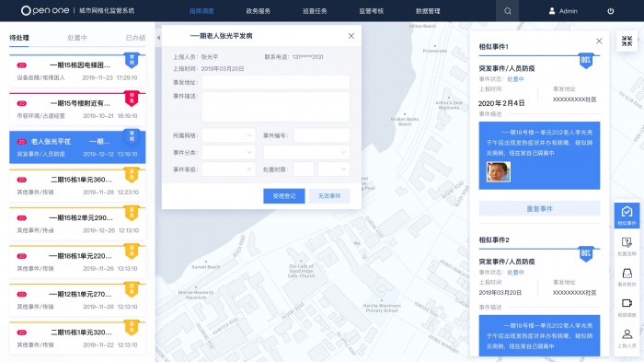Click red 2D badge on 一期15号楼附近有 card

point(22,103)
